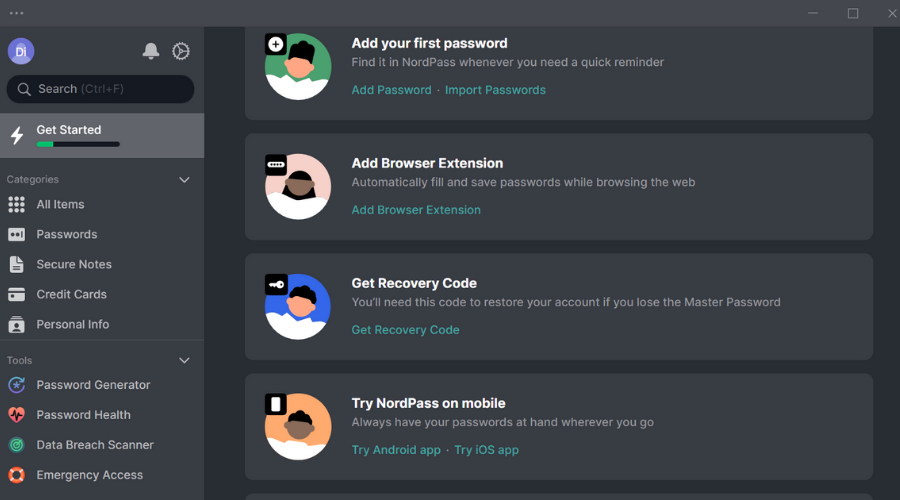This screenshot has height=500, width=900.
Task: Open Password Health heart icon
Action: (x=17, y=415)
